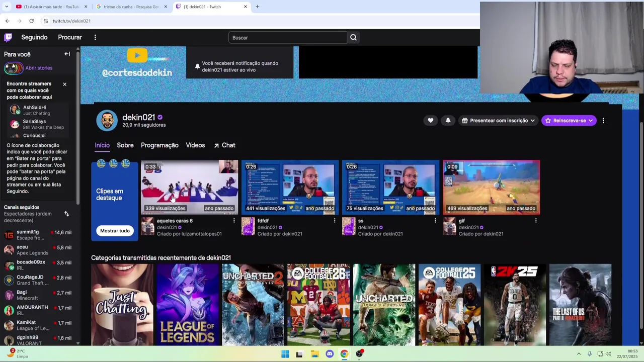Open KamiKat channel in sidebar
This screenshot has height=362, width=644.
point(38,325)
